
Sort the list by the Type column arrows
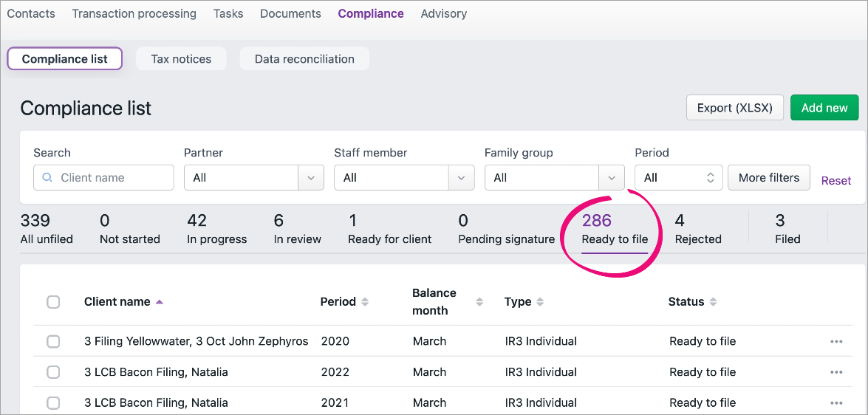pos(540,302)
